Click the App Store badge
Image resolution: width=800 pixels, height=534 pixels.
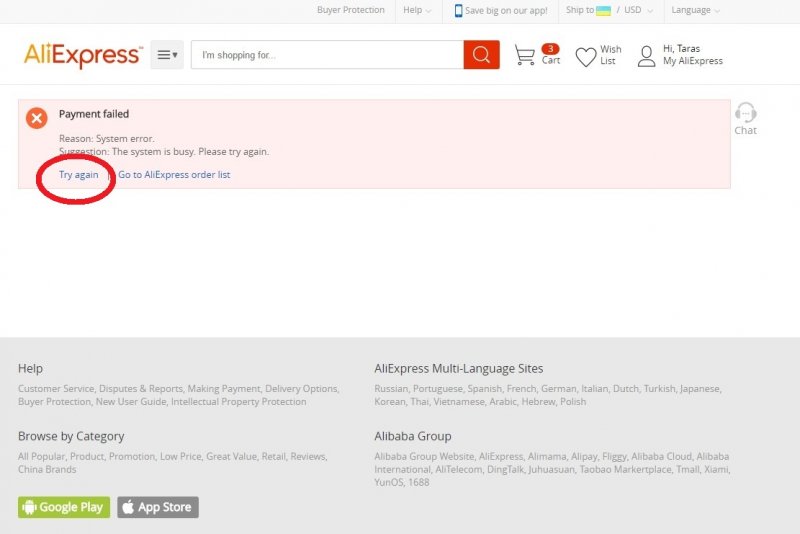point(158,507)
